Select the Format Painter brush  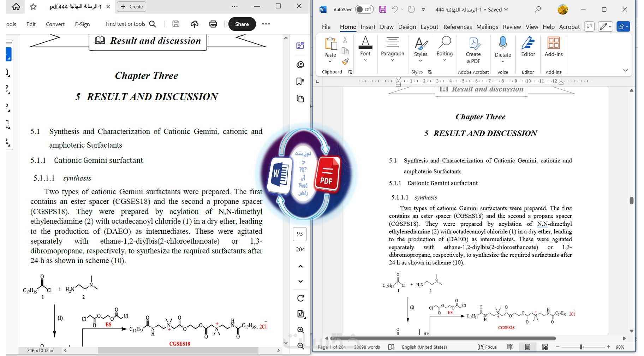coord(345,62)
